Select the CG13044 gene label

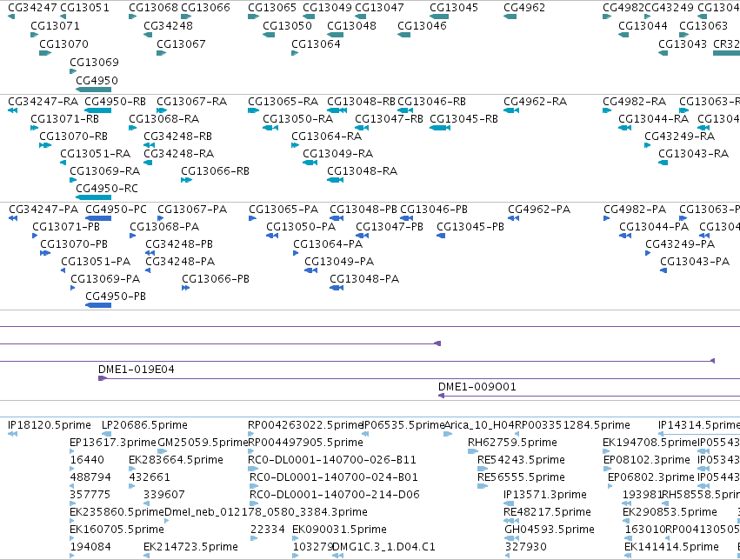pos(643,25)
